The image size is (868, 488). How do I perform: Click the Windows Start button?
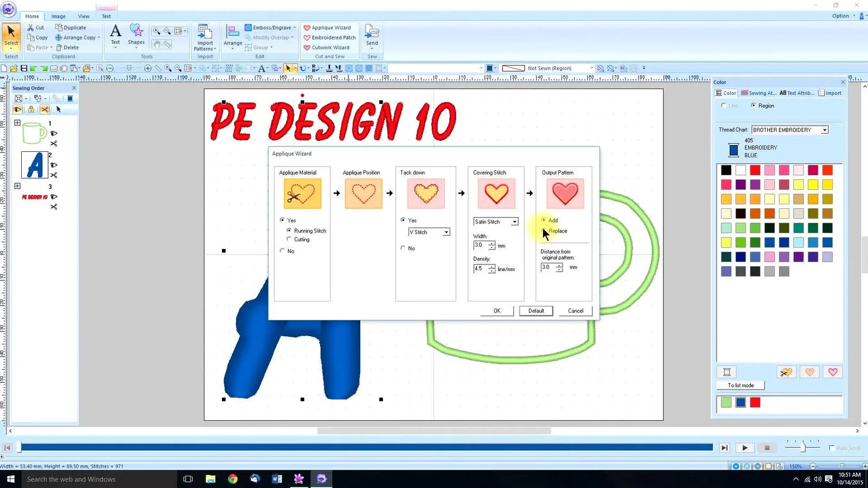10,479
